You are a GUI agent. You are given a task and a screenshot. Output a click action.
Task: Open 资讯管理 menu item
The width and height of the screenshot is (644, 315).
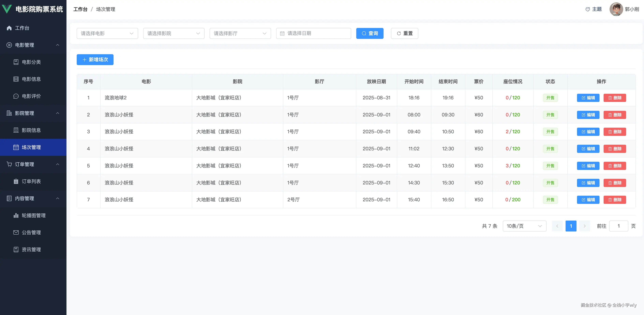31,250
